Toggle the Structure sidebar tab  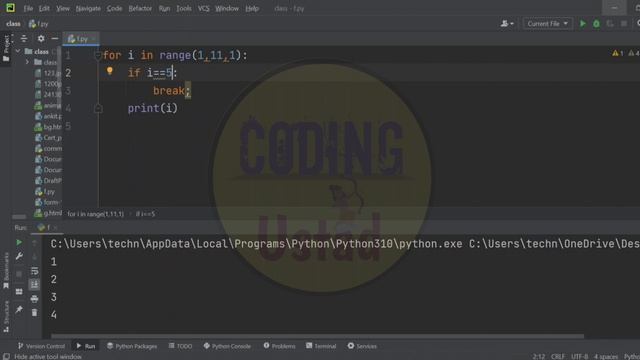6,317
